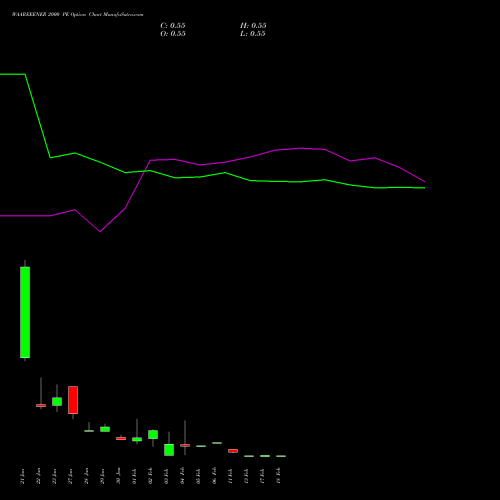
Task: Select the 22 Jan date label
Action: (x=39, y=476)
